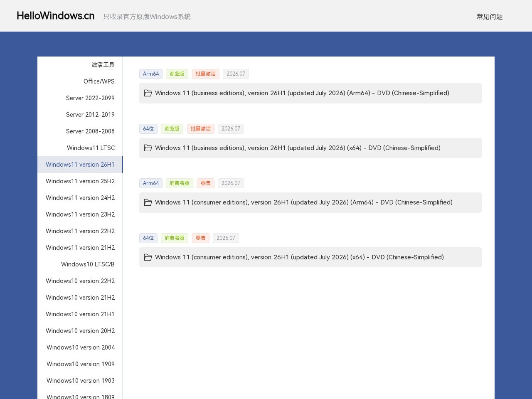Click the 批量激活 tag on the first entry
The width and height of the screenshot is (532, 399).
[206, 74]
